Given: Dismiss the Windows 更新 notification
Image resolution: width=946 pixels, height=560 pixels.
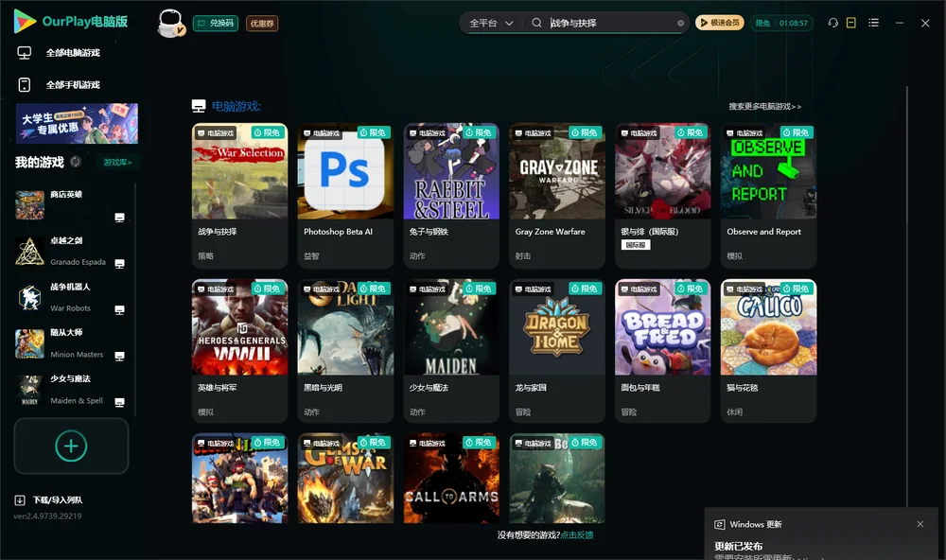Looking at the screenshot, I should click(x=920, y=524).
